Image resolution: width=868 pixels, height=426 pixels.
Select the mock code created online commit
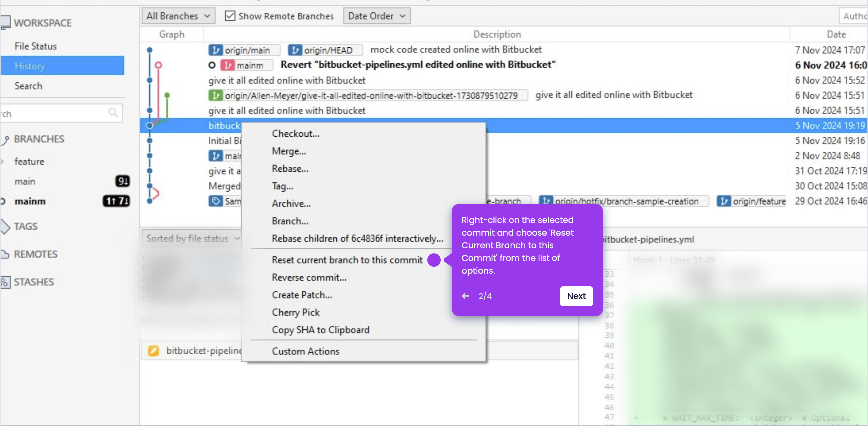pyautogui.click(x=456, y=49)
